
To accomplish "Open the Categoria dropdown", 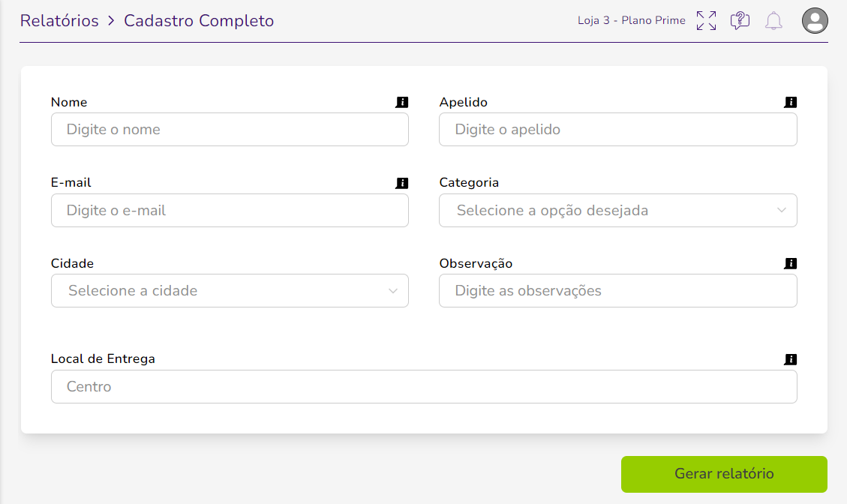I will pos(618,210).
